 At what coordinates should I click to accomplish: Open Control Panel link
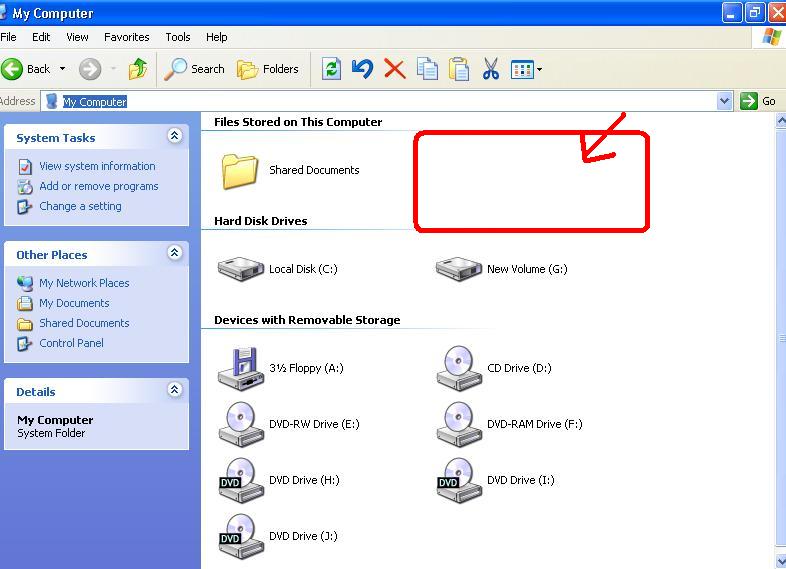pyautogui.click(x=72, y=343)
